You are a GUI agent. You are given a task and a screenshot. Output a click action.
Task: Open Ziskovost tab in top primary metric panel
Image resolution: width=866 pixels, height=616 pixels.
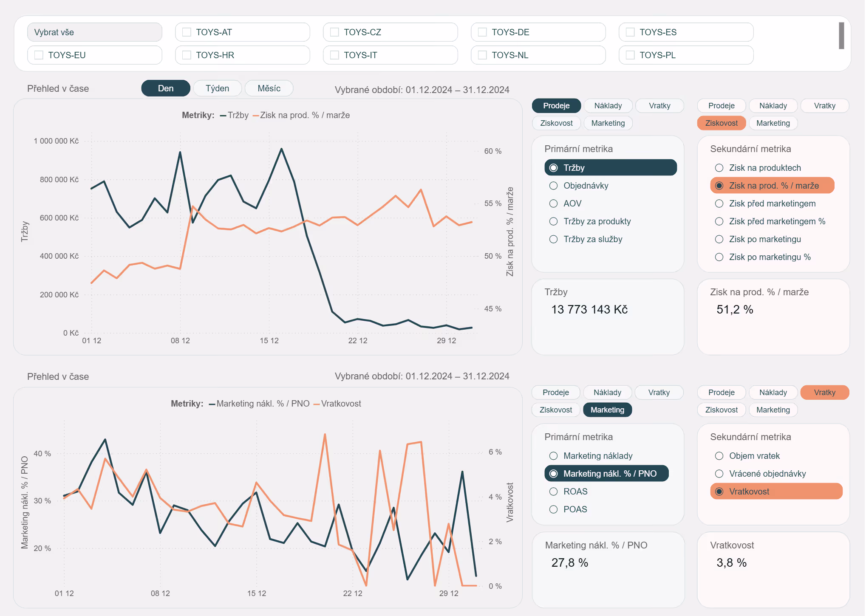coord(556,123)
